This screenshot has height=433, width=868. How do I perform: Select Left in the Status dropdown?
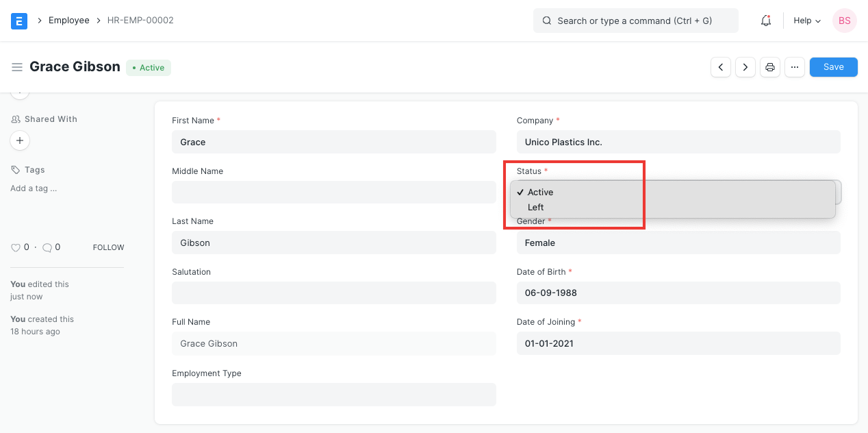535,207
